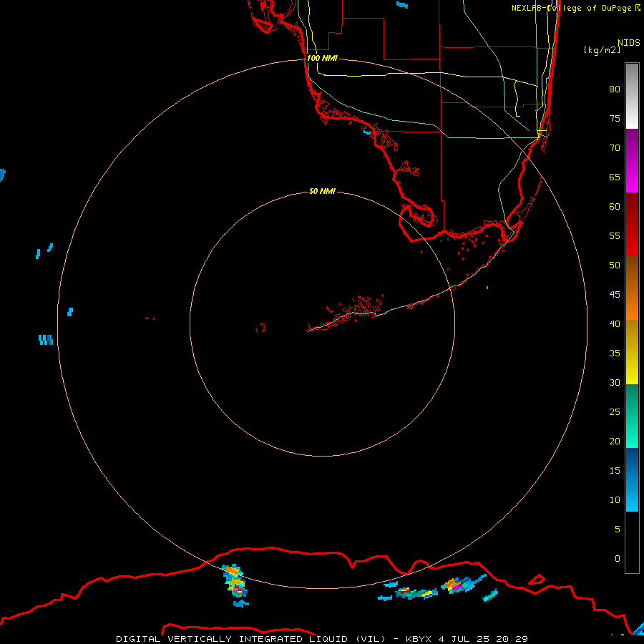Click the '60' value on the VIL scale
Viewport: 644px width, 644px height.
click(615, 206)
